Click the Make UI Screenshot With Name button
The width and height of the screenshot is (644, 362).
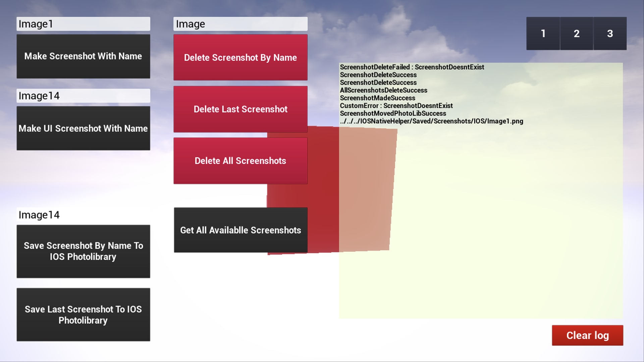[x=83, y=128]
